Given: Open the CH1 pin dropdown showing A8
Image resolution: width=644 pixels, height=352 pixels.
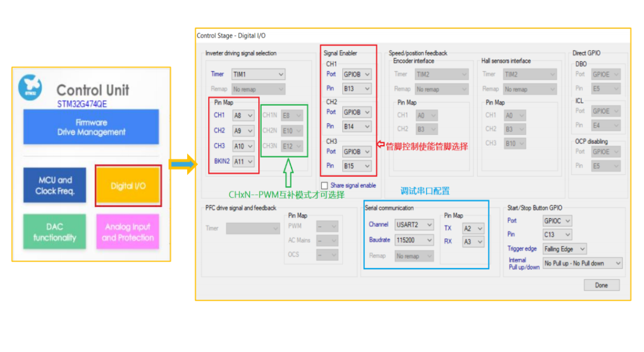Looking at the screenshot, I should [242, 116].
